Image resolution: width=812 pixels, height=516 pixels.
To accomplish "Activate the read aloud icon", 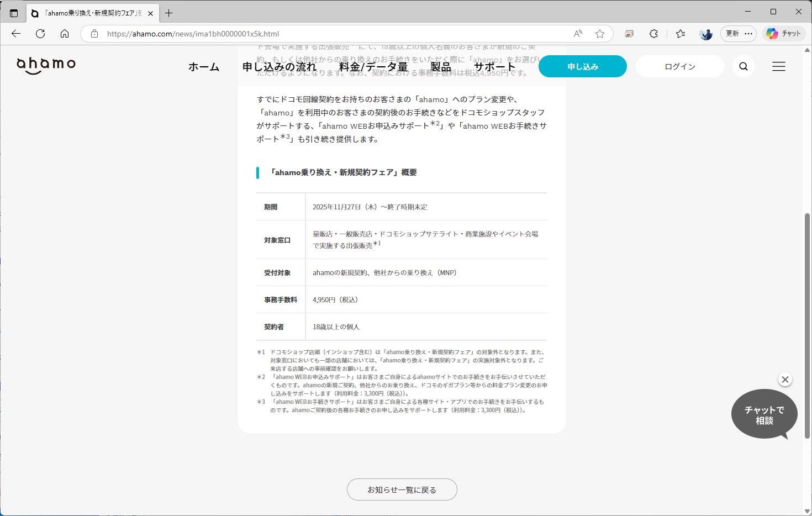I will click(x=577, y=34).
